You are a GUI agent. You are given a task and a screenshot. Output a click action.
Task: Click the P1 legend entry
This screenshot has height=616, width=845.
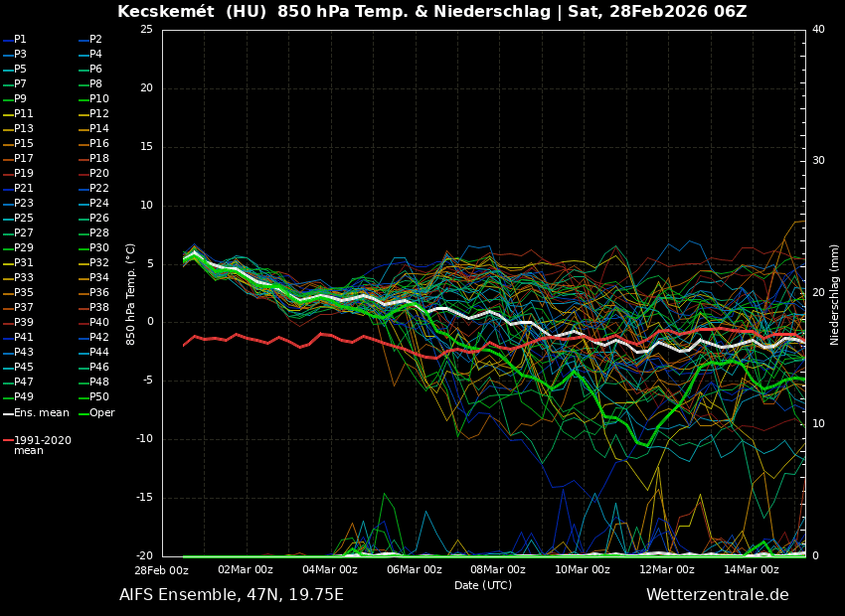coord(16,40)
